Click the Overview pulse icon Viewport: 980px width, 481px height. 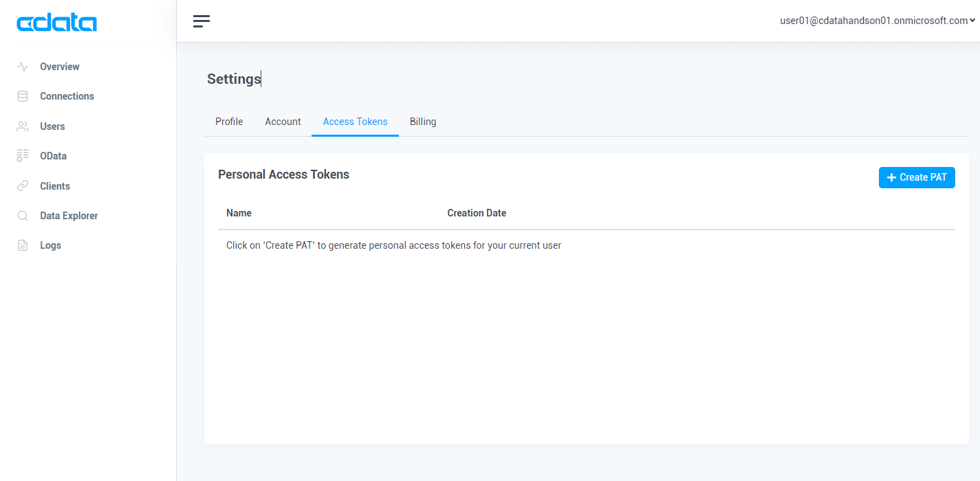pos(23,67)
